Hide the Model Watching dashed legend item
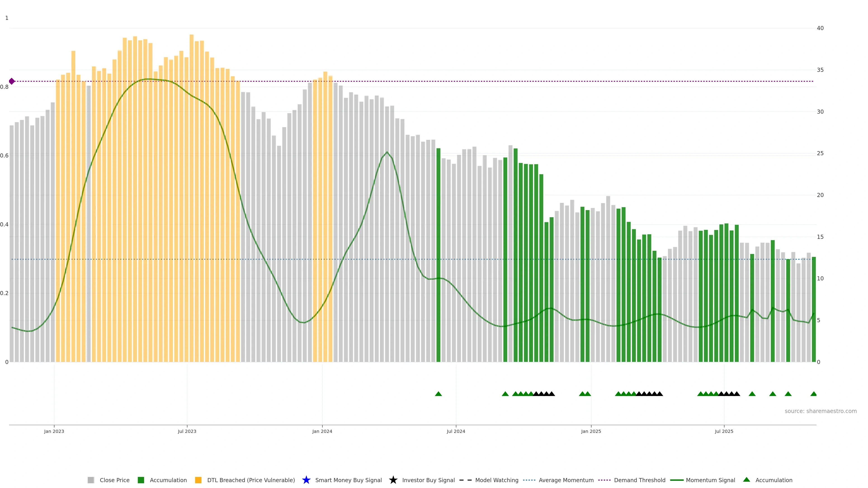 pos(465,480)
